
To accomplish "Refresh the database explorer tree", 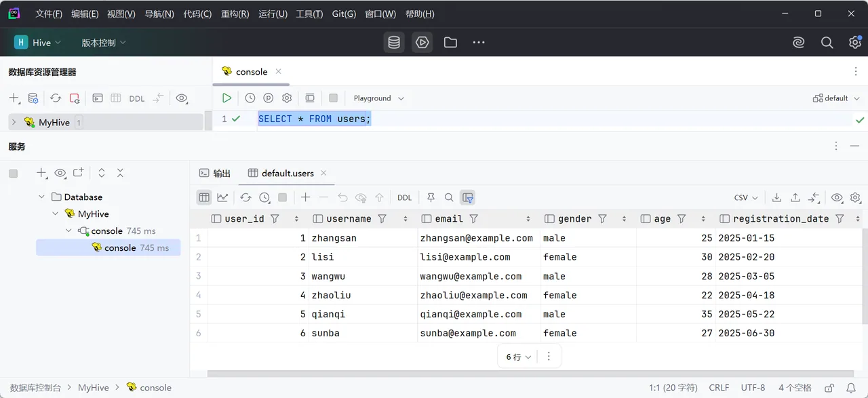I will point(56,98).
